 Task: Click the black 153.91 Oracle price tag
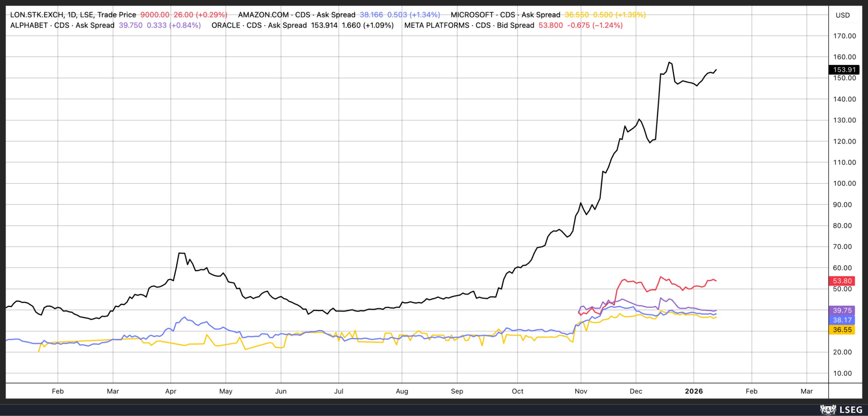(844, 70)
